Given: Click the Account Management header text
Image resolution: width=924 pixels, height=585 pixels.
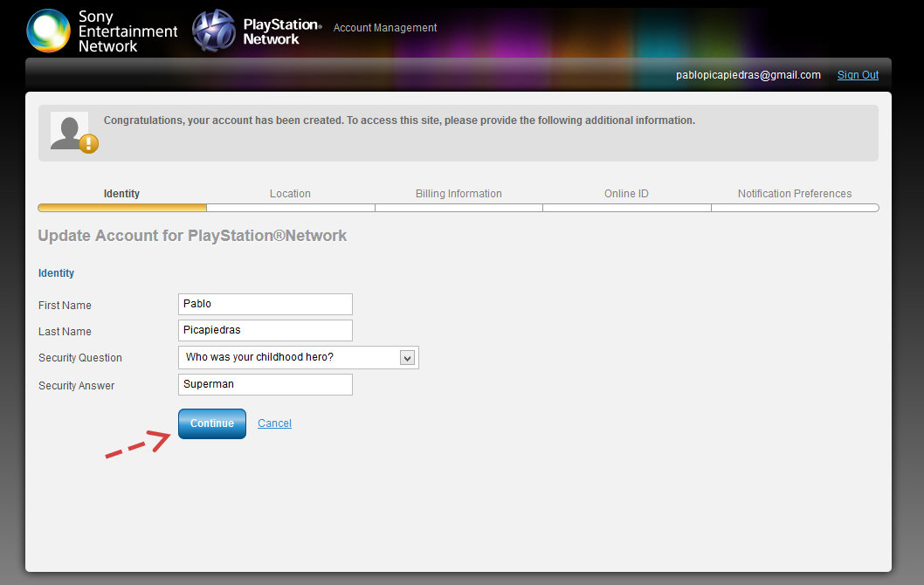Looking at the screenshot, I should pyautogui.click(x=385, y=28).
